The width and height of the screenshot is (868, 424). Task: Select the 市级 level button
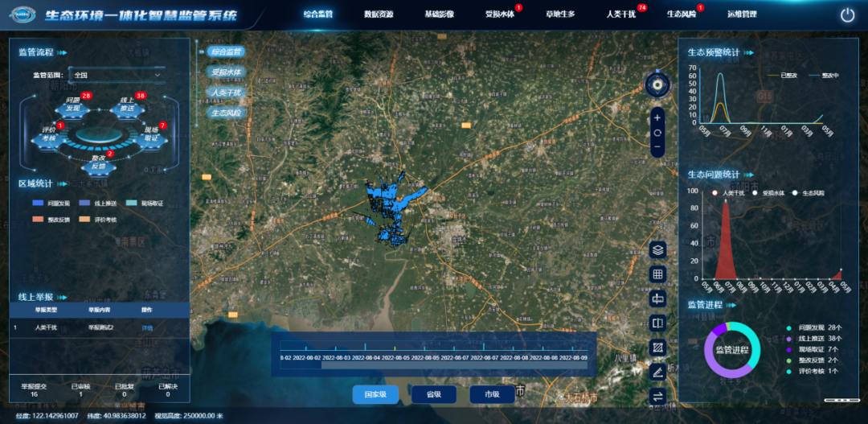(492, 394)
